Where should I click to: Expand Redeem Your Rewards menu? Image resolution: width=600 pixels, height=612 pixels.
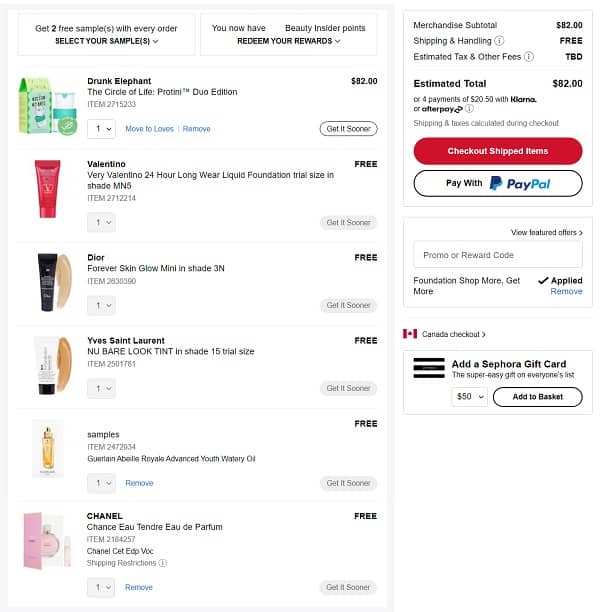pos(288,41)
